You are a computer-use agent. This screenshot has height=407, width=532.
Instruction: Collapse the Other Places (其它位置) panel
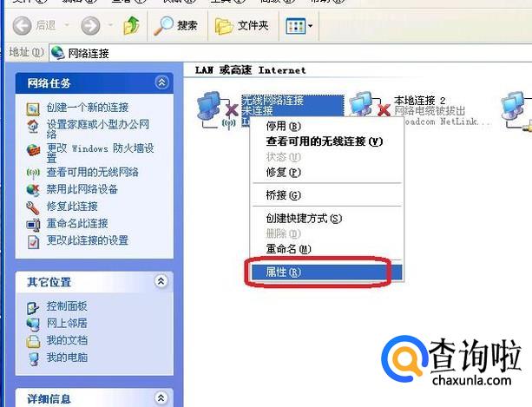[x=161, y=281]
